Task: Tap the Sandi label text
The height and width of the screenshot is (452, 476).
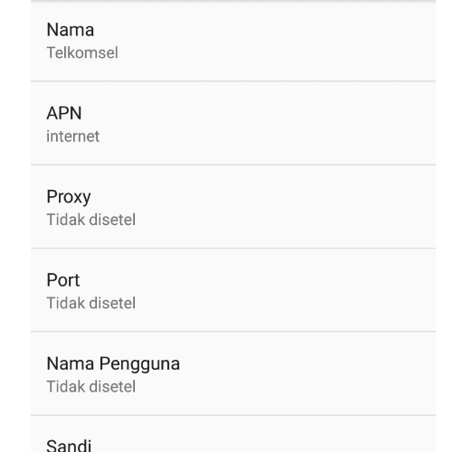Action: pos(69,446)
